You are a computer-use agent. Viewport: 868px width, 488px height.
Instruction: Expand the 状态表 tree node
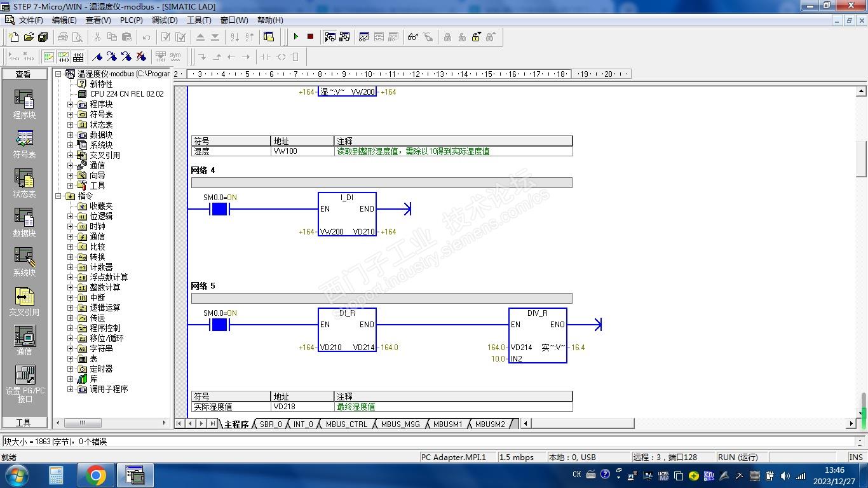pyautogui.click(x=71, y=125)
